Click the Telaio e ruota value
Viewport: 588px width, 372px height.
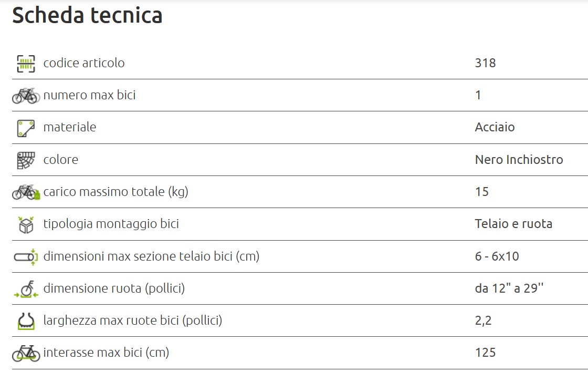point(513,224)
